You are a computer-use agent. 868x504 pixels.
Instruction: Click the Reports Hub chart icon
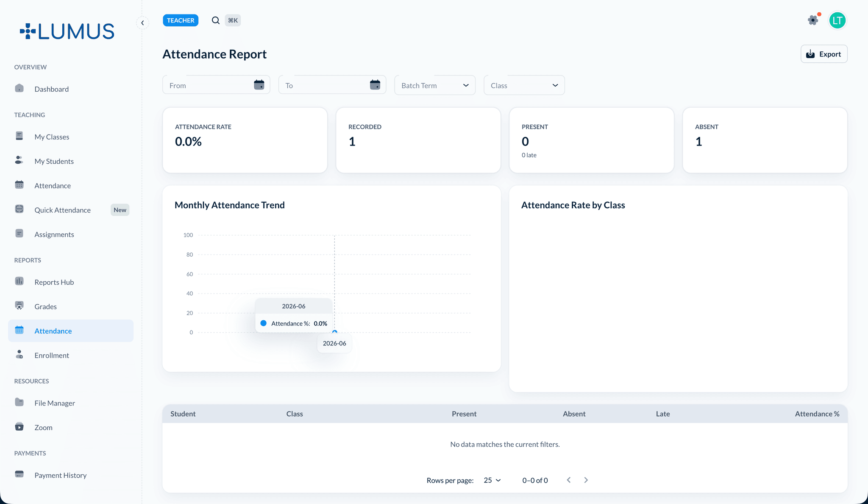[x=19, y=281]
